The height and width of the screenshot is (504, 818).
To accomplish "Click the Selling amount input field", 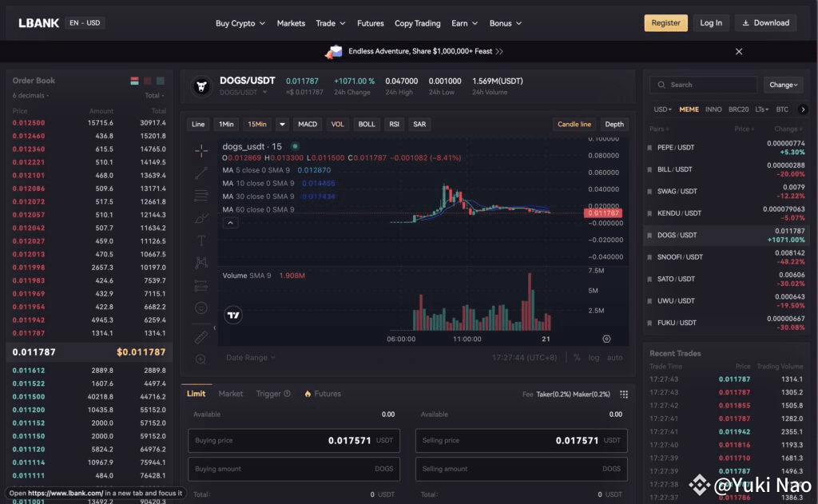I will (x=521, y=469).
